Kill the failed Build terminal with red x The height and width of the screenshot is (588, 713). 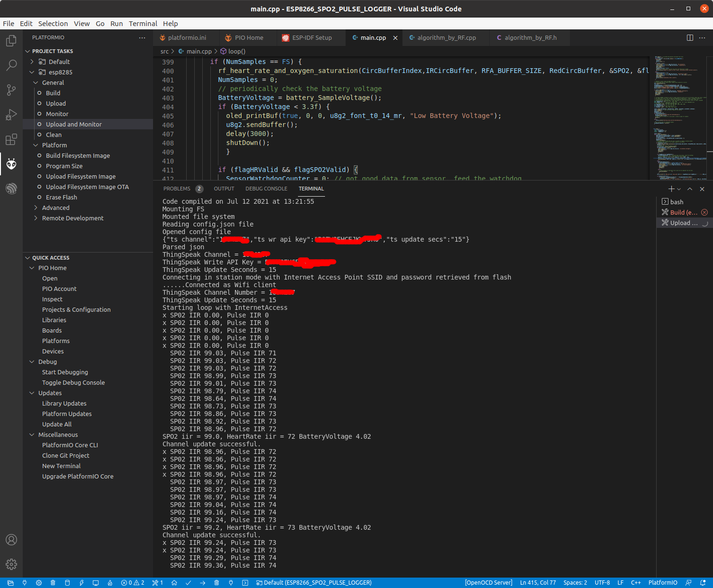coord(704,212)
